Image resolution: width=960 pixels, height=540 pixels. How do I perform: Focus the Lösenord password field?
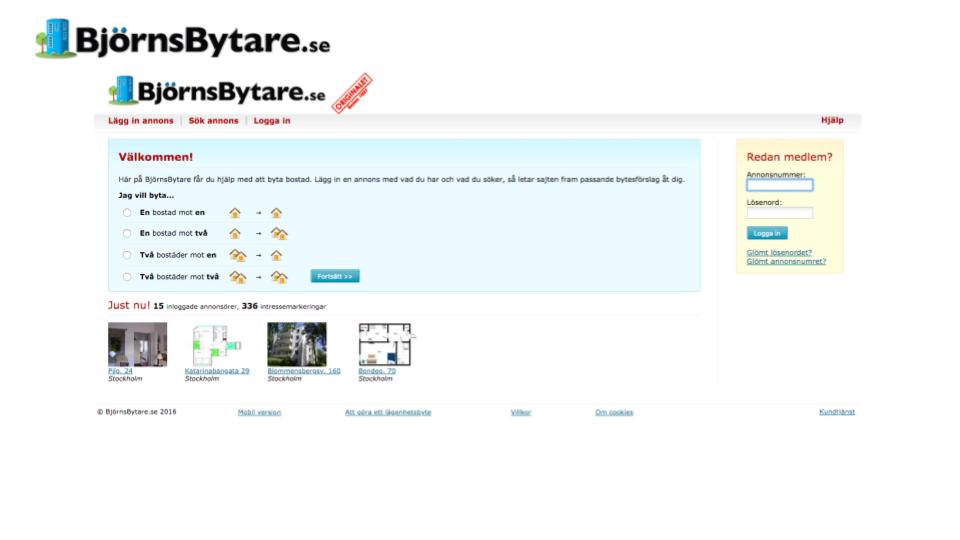point(779,213)
